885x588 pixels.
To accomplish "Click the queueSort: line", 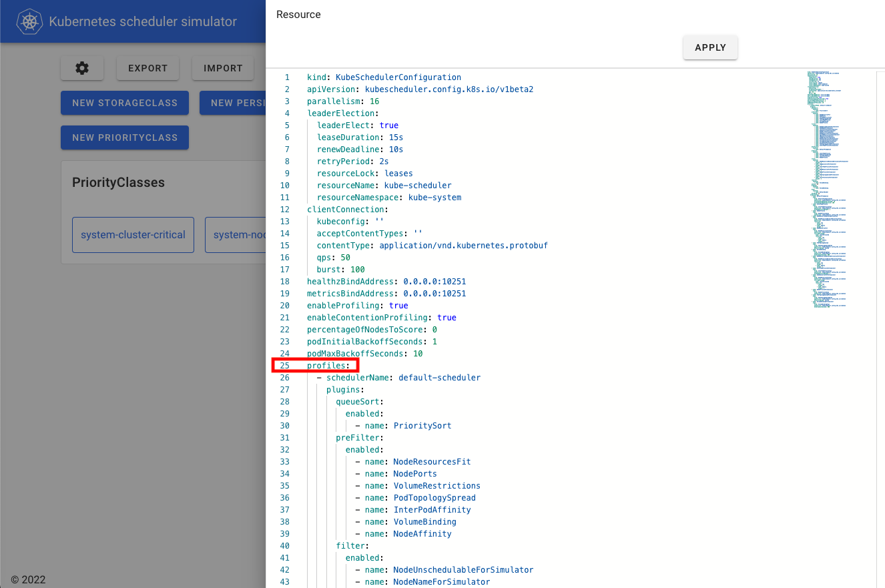I will (360, 402).
